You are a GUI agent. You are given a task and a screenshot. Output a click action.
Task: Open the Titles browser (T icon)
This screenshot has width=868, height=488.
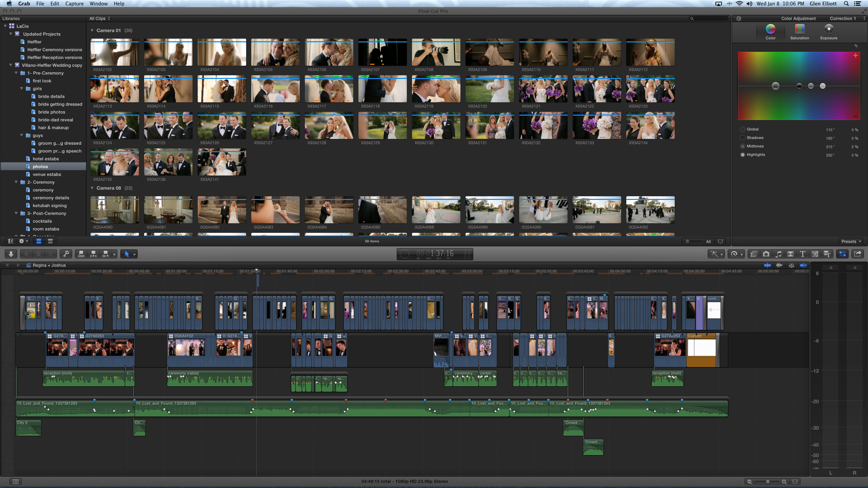coord(803,254)
